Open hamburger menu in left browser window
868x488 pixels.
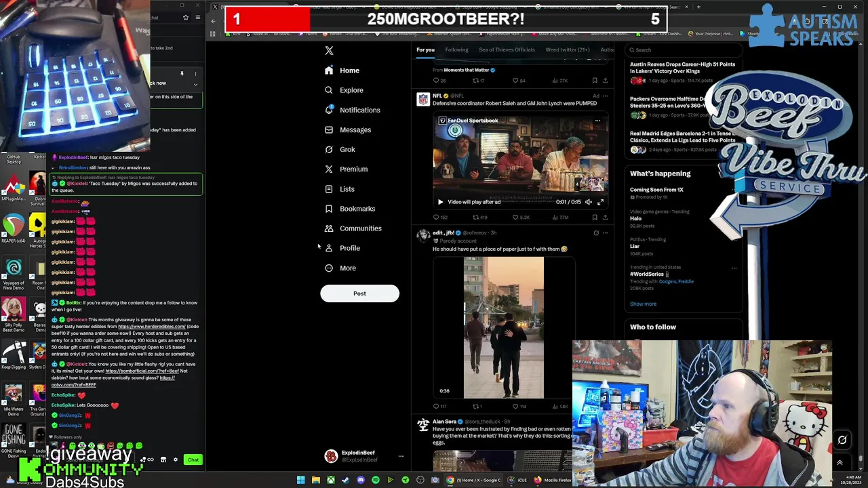(197, 18)
